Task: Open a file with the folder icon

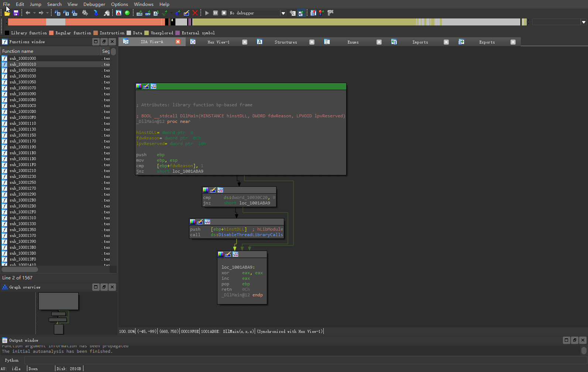Action: [7, 13]
